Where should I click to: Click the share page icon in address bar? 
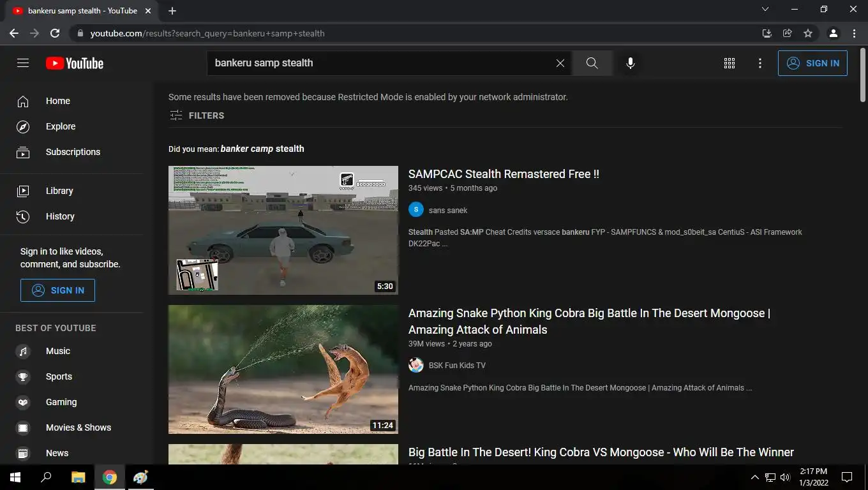pos(788,33)
